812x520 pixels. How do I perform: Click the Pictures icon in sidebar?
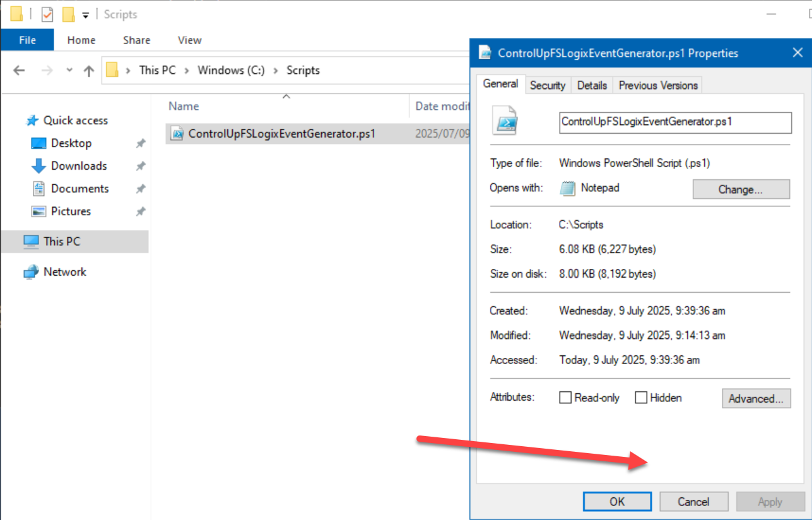(38, 211)
